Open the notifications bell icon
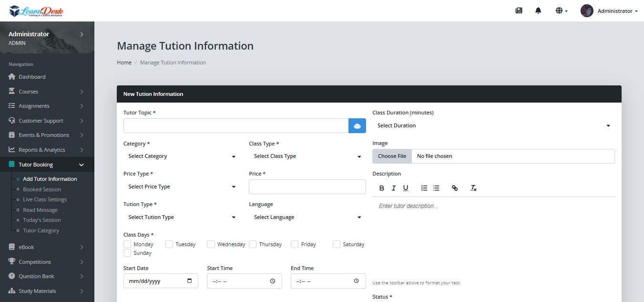644x302 pixels. pyautogui.click(x=538, y=10)
